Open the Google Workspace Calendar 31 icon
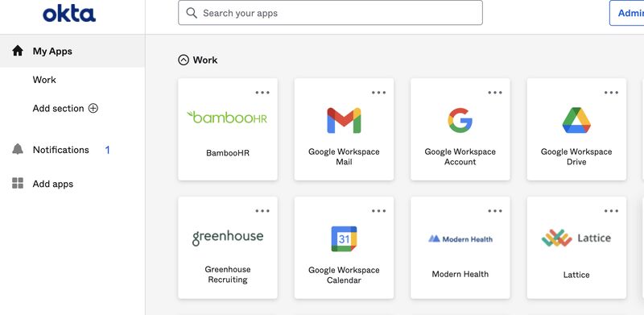The height and width of the screenshot is (315, 644). click(344, 238)
